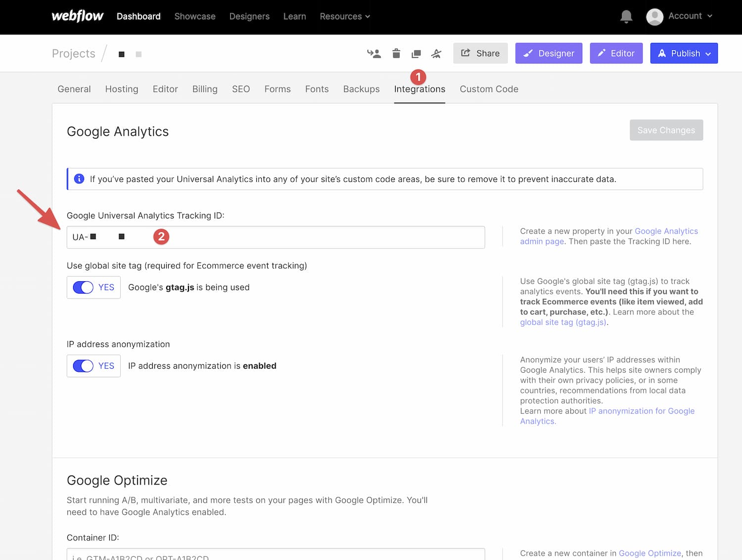Click the Google Optimize section heading

click(x=117, y=480)
